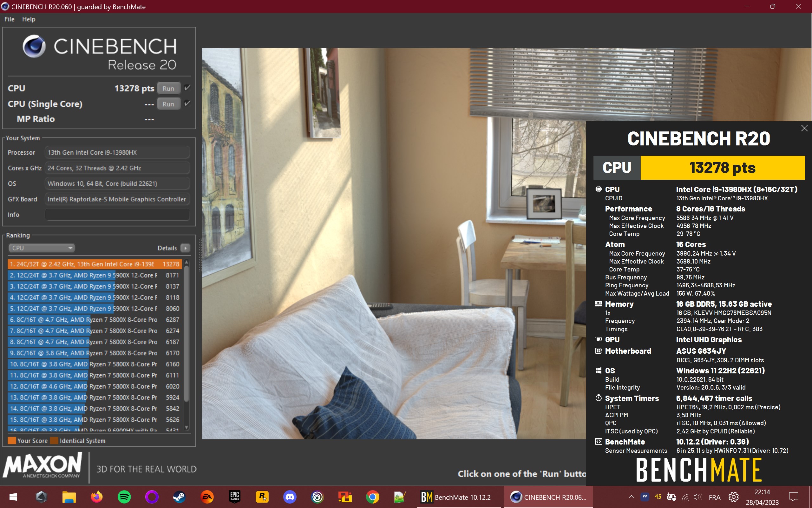Switch the FRA keyboard language indicator
This screenshot has height=508, width=812.
tap(714, 497)
